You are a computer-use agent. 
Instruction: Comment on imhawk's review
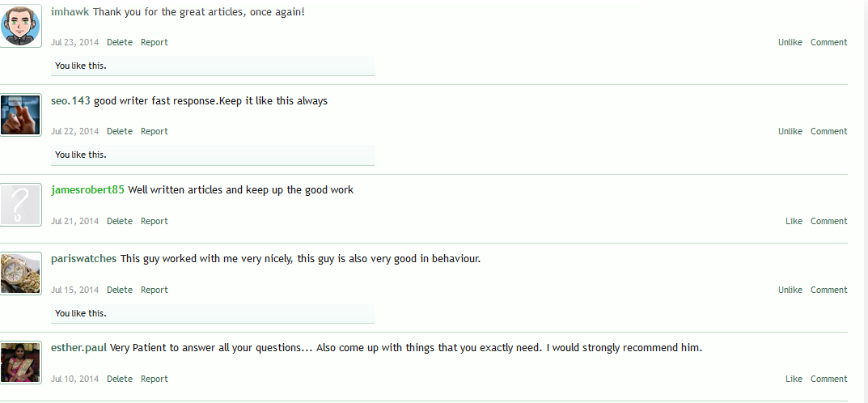click(x=828, y=42)
